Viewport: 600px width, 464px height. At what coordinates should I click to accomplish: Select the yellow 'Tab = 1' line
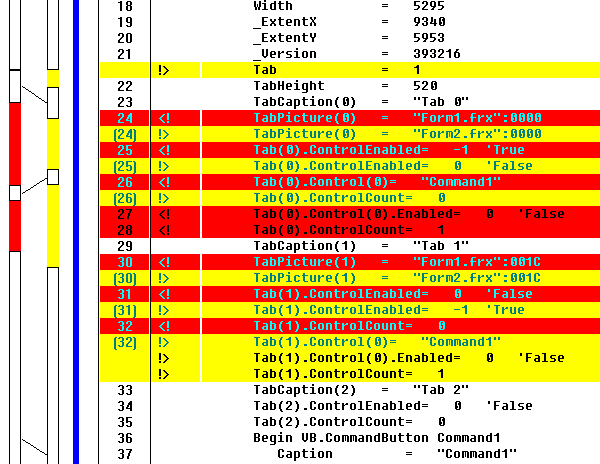click(x=401, y=70)
